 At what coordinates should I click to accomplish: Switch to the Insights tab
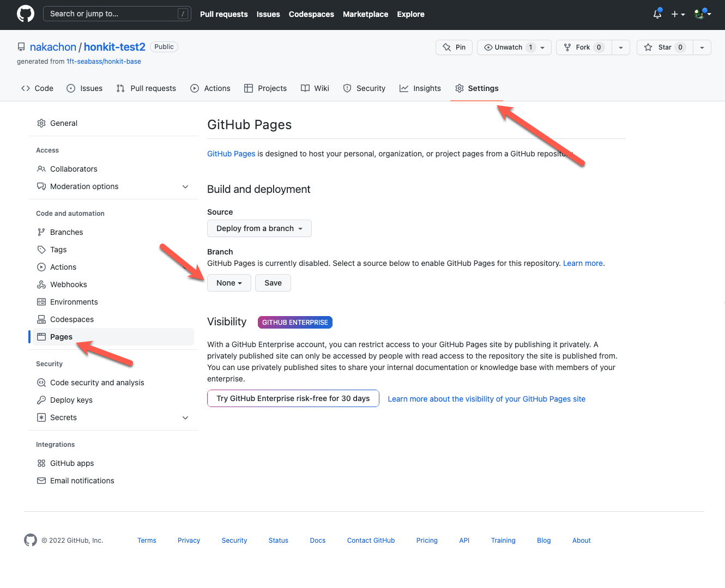point(420,88)
